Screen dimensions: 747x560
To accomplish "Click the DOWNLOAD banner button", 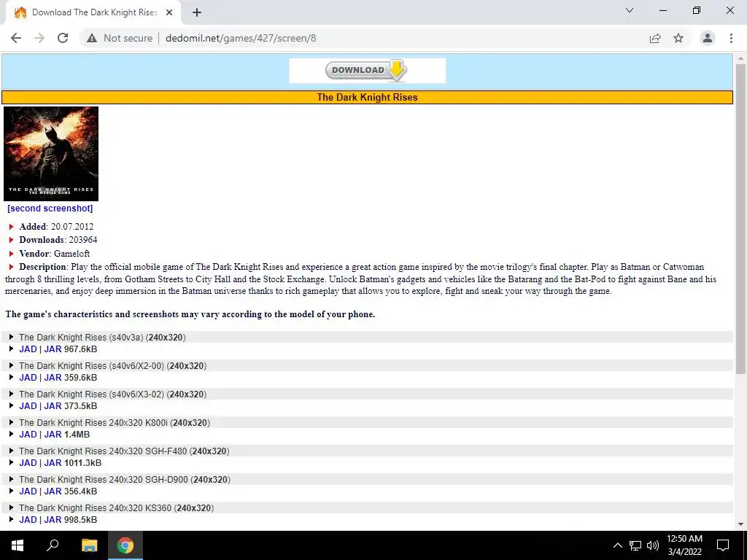I will (368, 71).
